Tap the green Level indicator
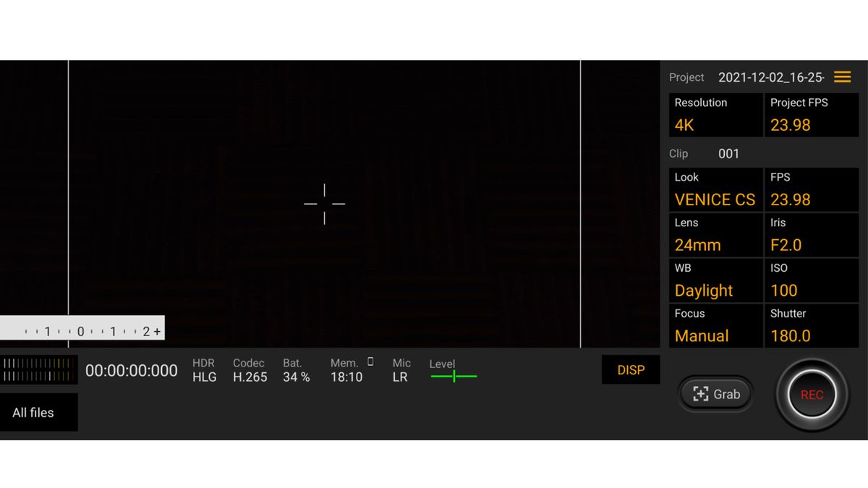Screen dimensions: 868x488 [x=454, y=376]
